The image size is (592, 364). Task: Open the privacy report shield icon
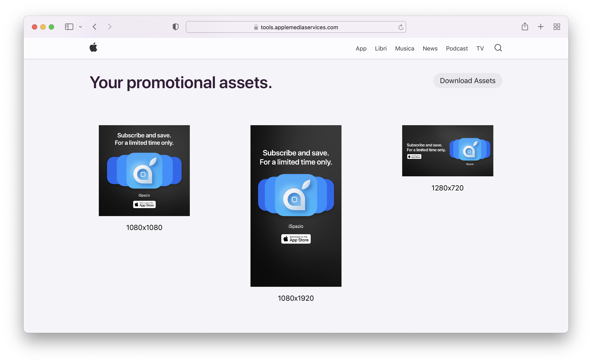point(175,27)
